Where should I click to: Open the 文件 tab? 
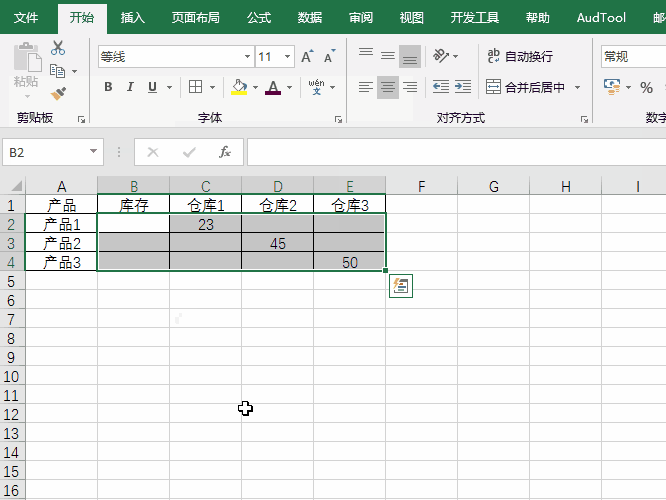coord(26,18)
